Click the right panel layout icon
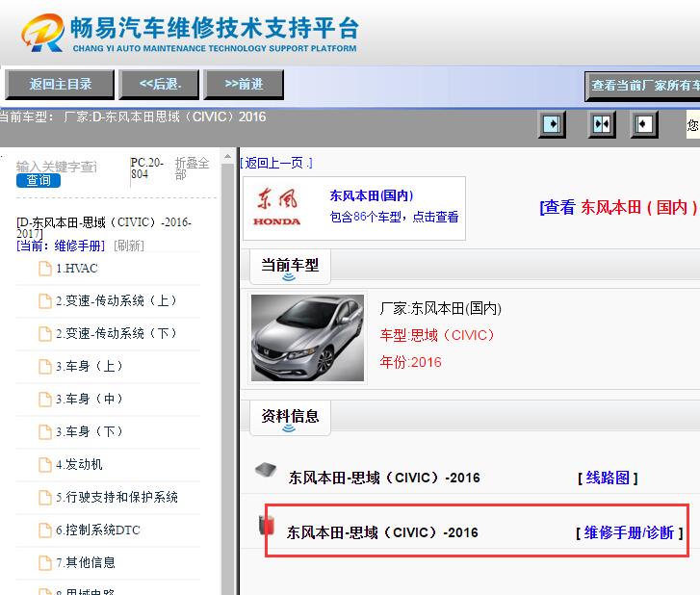Image resolution: width=700 pixels, height=595 pixels. [644, 124]
